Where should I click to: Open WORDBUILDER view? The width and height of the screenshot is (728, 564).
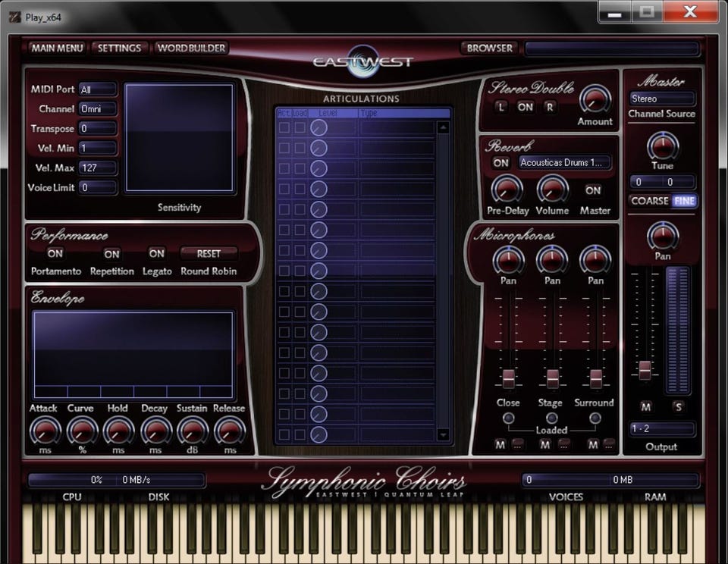(191, 48)
